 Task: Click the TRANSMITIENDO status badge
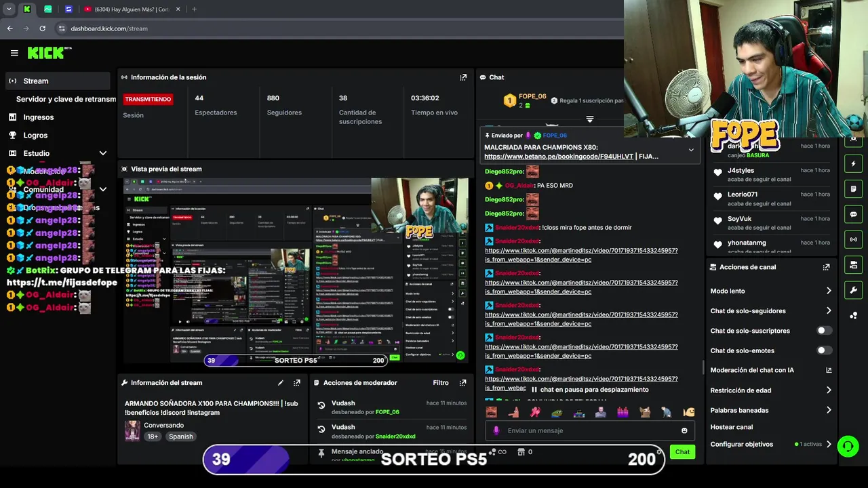point(148,99)
